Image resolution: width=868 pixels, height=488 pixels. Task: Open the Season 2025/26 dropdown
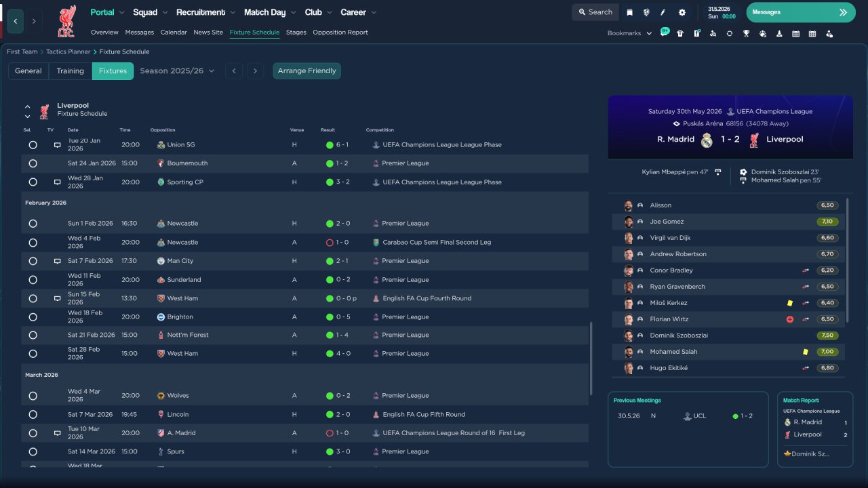pos(177,71)
